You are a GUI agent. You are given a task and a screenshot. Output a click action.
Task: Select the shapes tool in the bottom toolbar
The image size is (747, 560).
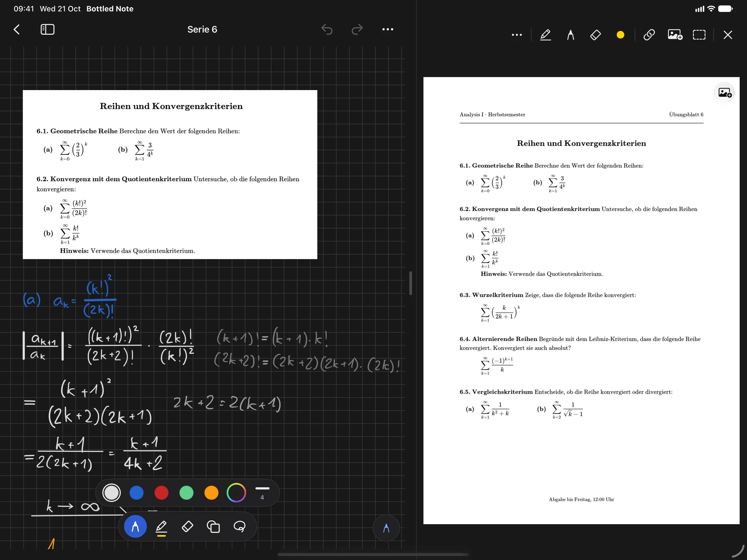213,527
